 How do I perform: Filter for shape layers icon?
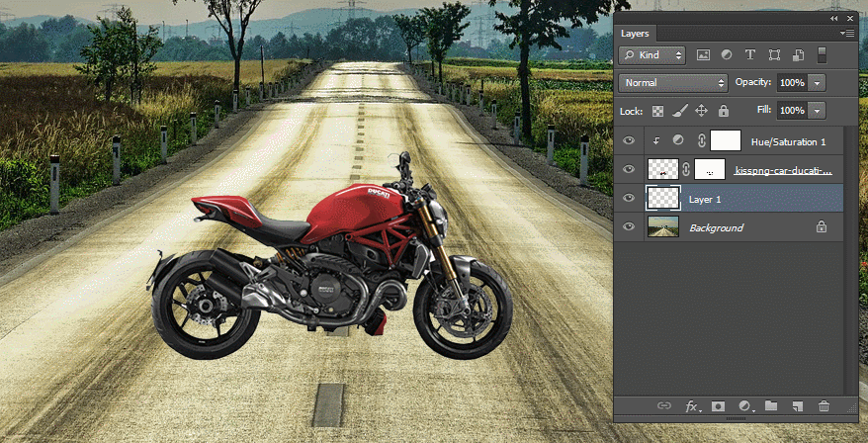(x=774, y=54)
